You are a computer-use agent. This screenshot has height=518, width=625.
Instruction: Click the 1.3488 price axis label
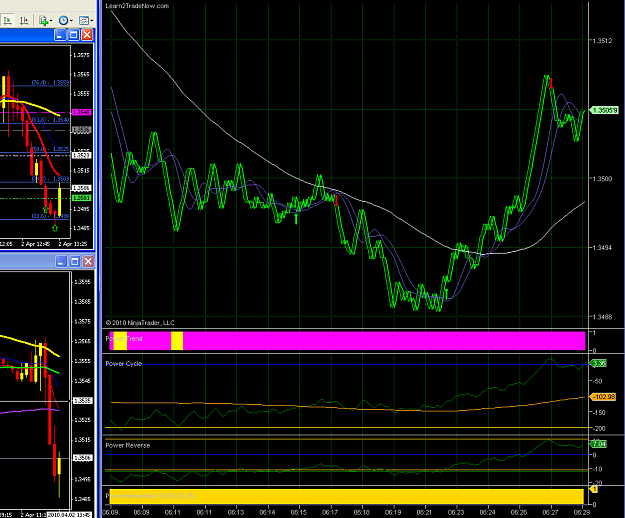click(602, 317)
